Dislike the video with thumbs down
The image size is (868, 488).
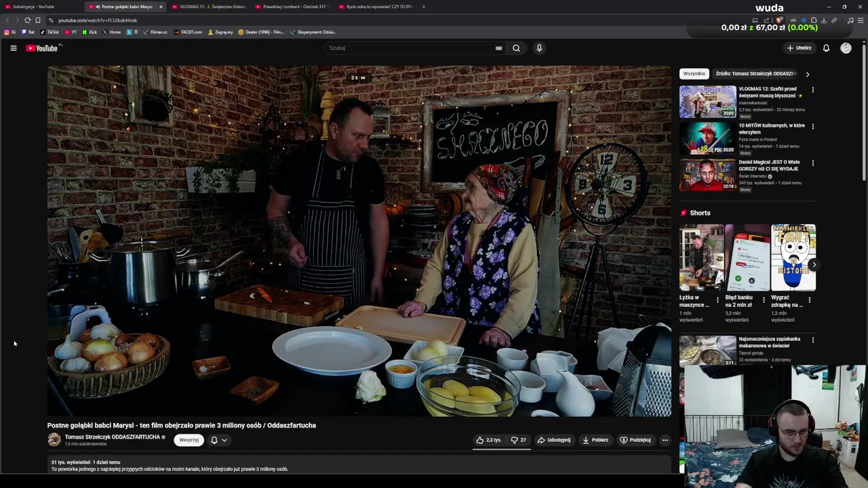[519, 440]
